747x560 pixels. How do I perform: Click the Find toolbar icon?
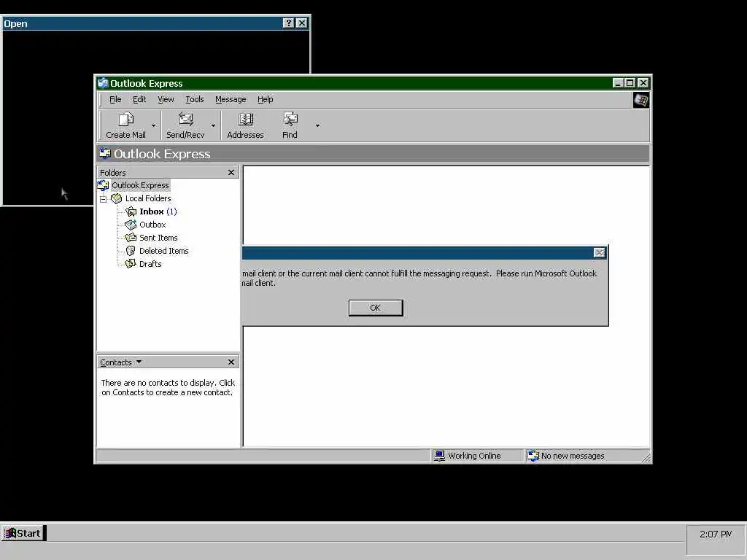pos(290,119)
